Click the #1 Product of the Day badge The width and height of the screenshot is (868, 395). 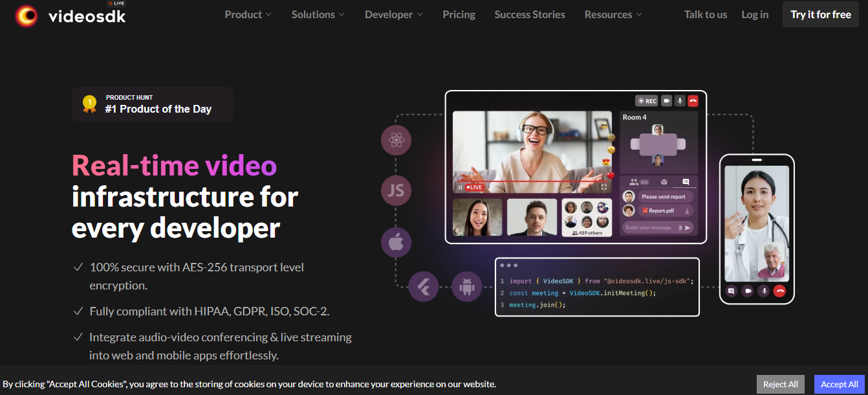(x=153, y=104)
